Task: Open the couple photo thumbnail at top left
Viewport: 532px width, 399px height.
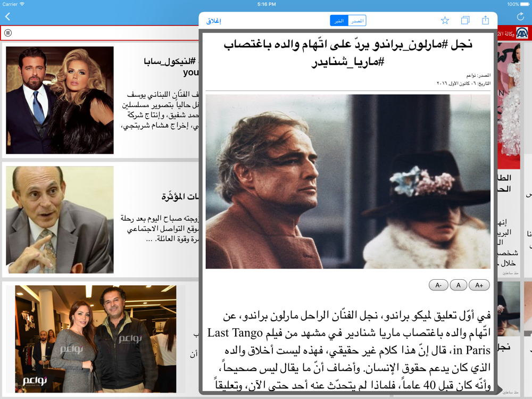Action: (x=60, y=100)
